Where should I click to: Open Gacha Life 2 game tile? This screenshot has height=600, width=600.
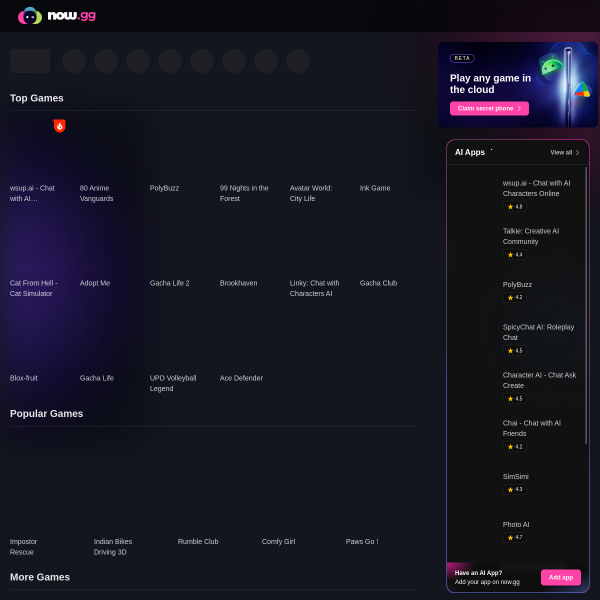point(169,283)
